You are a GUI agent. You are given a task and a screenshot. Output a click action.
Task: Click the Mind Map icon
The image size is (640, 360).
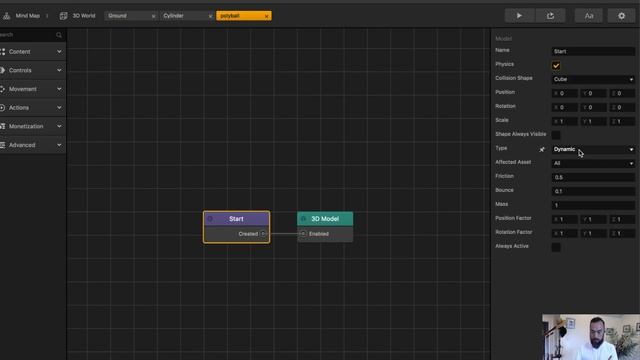(7, 16)
